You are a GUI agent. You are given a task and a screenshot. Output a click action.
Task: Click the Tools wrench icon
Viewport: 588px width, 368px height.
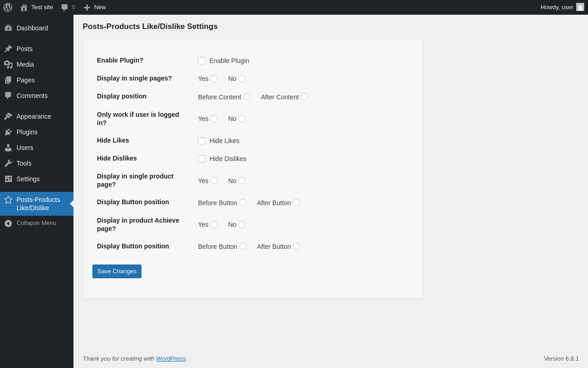click(x=8, y=163)
